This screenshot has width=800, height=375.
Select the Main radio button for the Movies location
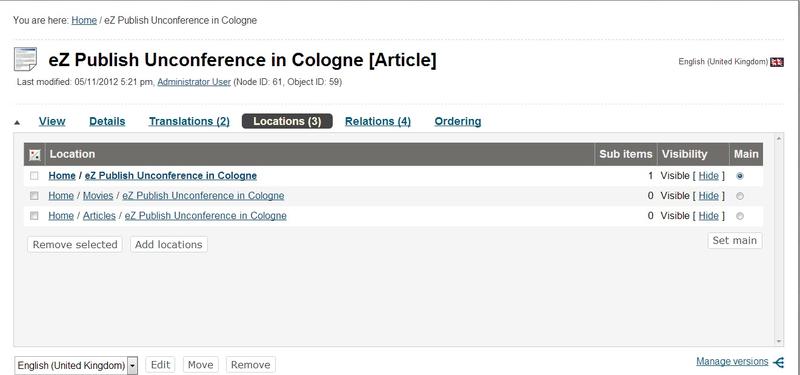740,196
